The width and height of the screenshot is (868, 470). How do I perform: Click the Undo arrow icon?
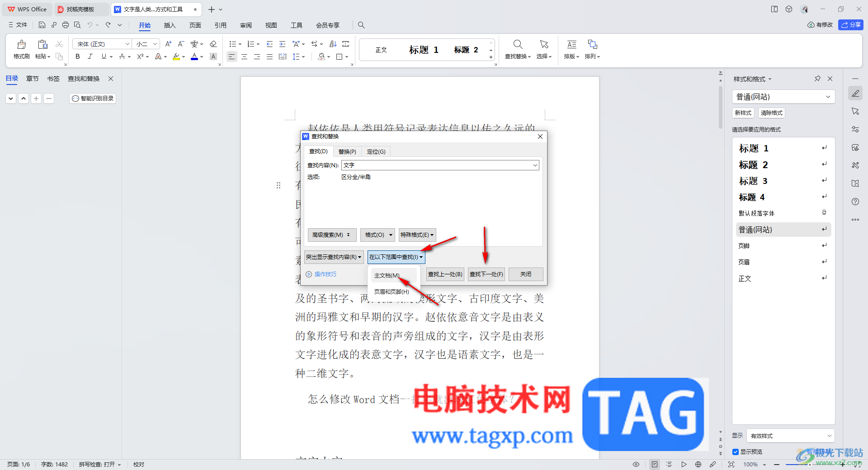[90, 25]
